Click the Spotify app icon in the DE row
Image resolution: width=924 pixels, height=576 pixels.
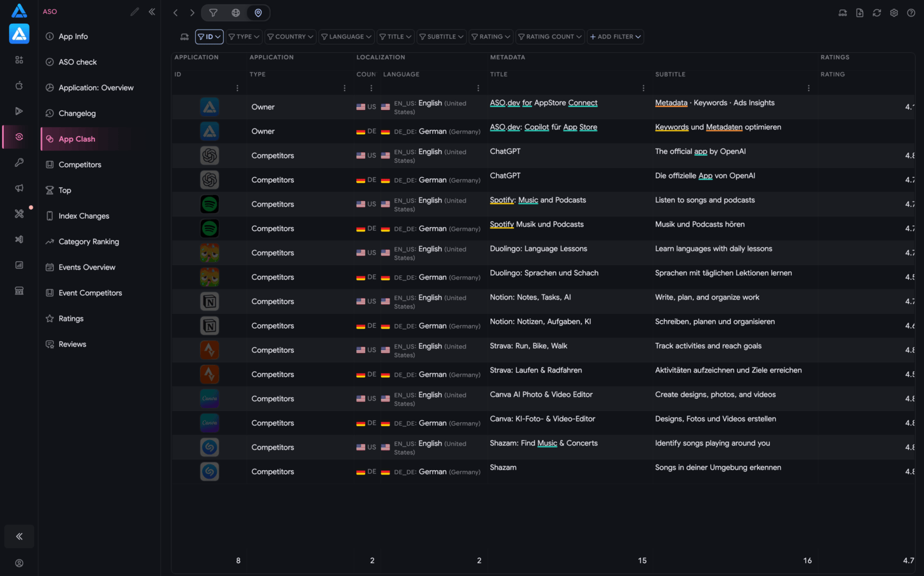pos(209,228)
